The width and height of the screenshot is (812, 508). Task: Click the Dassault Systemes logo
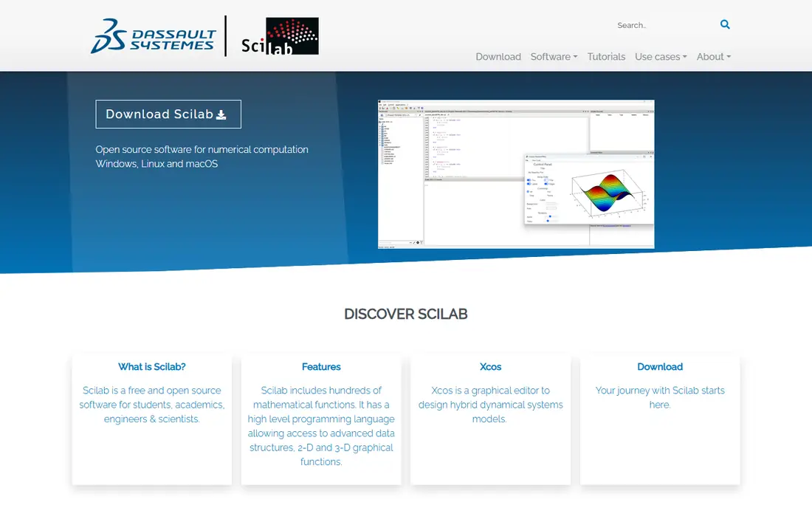point(154,36)
